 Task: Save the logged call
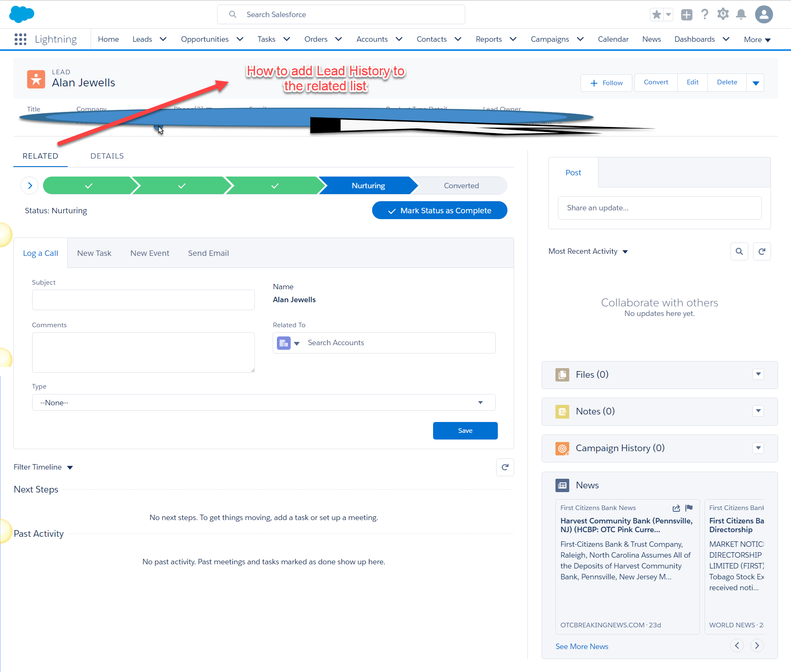[x=465, y=431]
